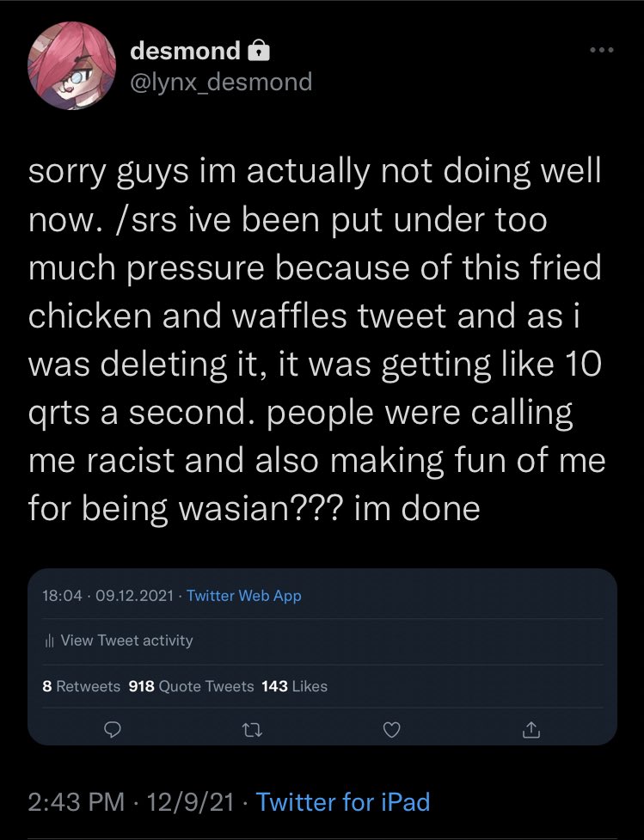Tap the share upload arrow icon
The image size is (644, 840).
pos(531,731)
